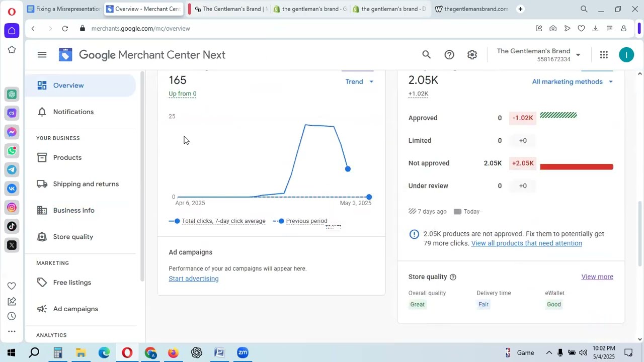Image resolution: width=644 pixels, height=362 pixels.
Task: Click the -1.02K approved change value
Action: (x=523, y=118)
